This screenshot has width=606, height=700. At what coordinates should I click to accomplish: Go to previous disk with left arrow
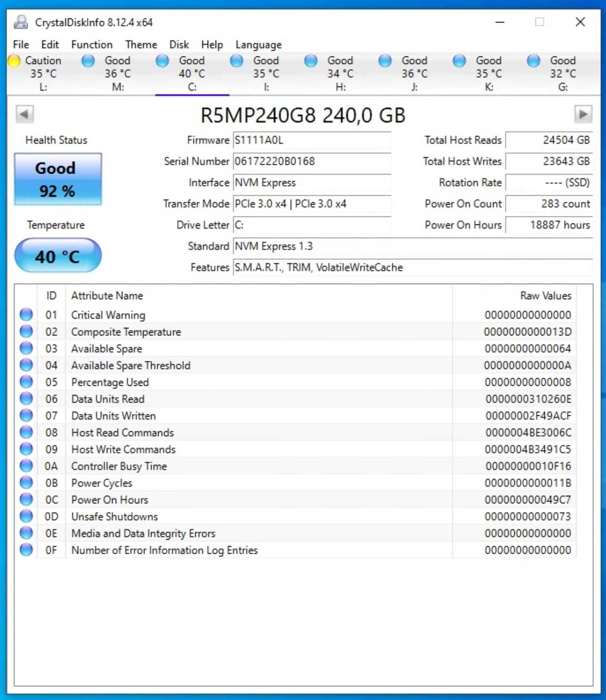(24, 114)
